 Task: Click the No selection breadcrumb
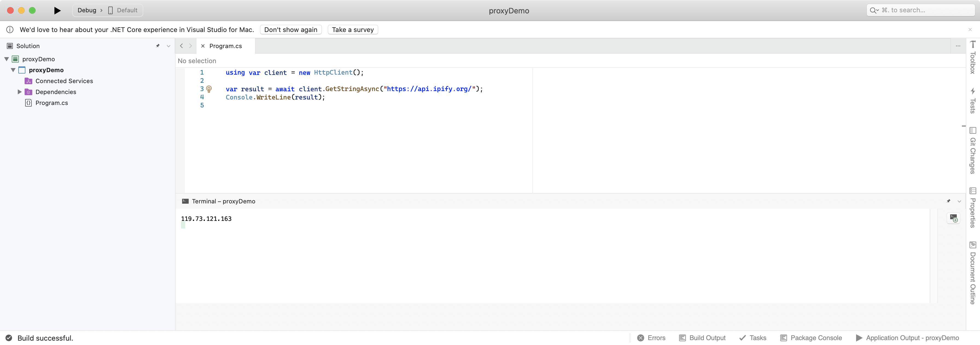tap(197, 61)
